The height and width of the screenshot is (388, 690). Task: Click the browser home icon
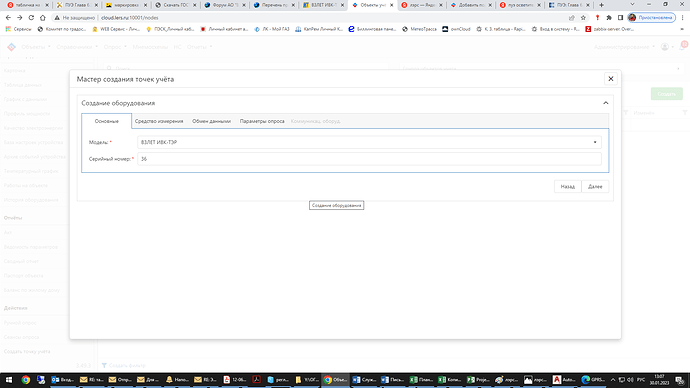click(x=42, y=18)
